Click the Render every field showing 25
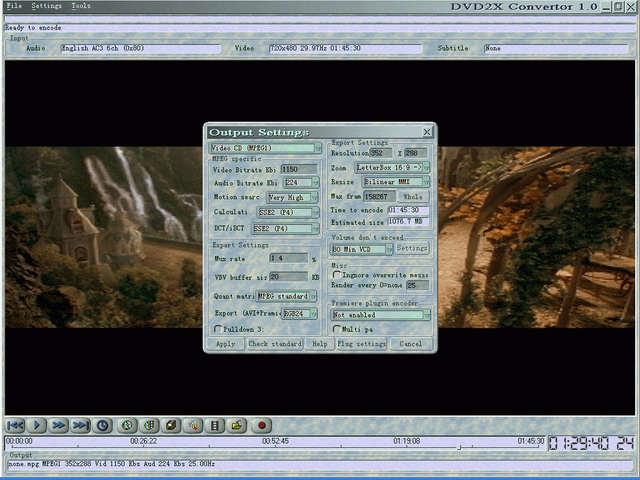Image resolution: width=640 pixels, height=480 pixels. click(x=418, y=285)
